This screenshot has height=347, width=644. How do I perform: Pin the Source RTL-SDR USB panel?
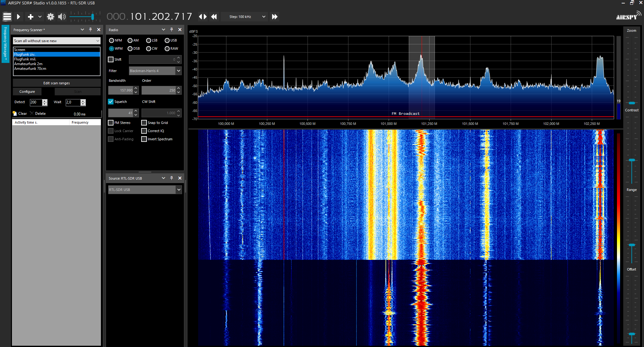point(172,178)
